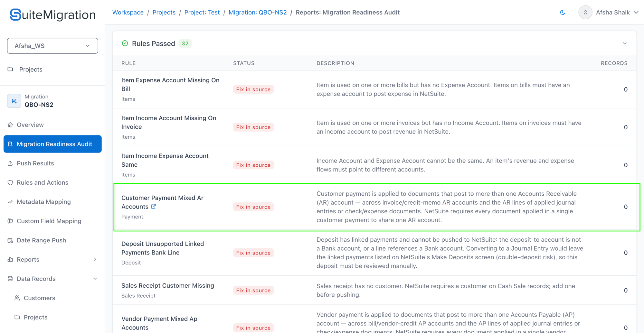The height and width of the screenshot is (333, 644).
Task: Go to Migration: QBO-NS2 breadcrumb
Action: pyautogui.click(x=258, y=12)
